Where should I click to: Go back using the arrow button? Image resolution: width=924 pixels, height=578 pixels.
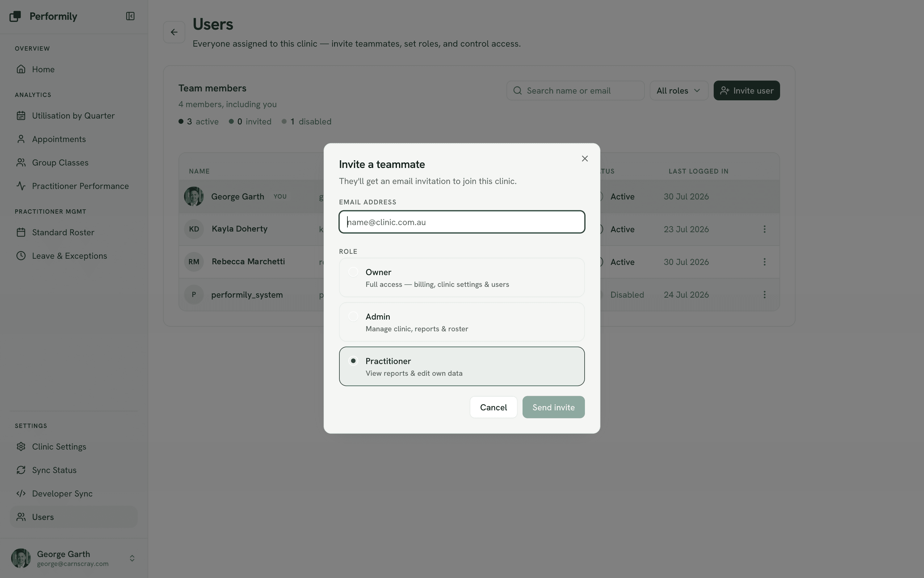pos(174,32)
